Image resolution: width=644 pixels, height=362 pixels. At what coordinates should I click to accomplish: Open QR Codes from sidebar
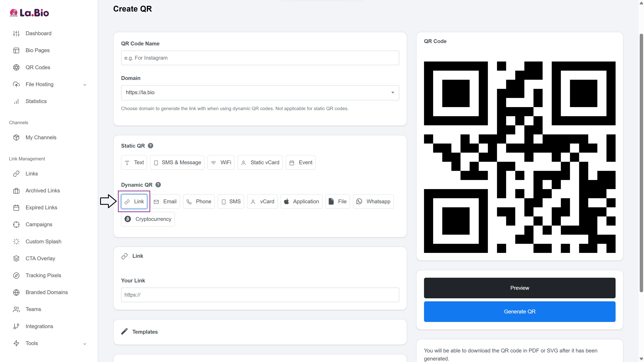[38, 67]
